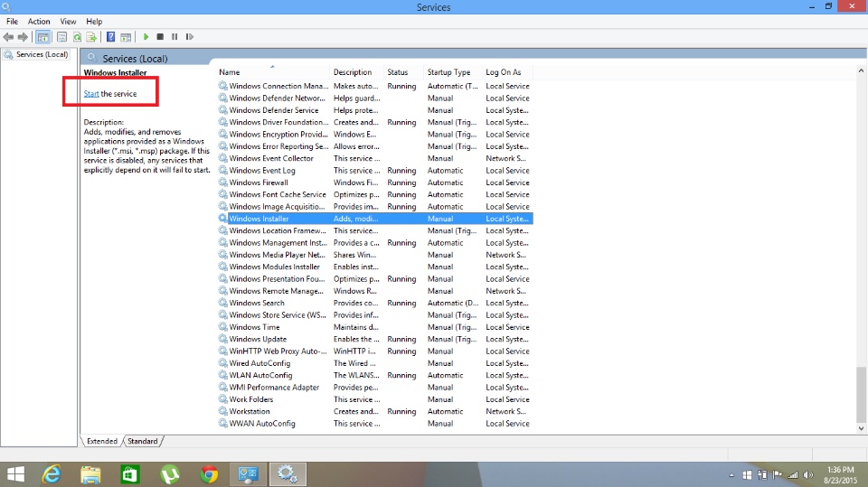Click the Back arrow in the toolbar
This screenshot has width=868, height=487.
8,37
